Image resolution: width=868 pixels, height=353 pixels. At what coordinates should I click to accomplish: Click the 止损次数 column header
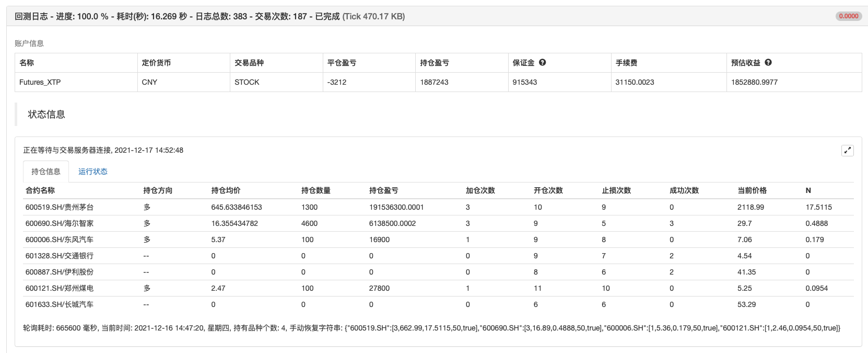click(616, 190)
